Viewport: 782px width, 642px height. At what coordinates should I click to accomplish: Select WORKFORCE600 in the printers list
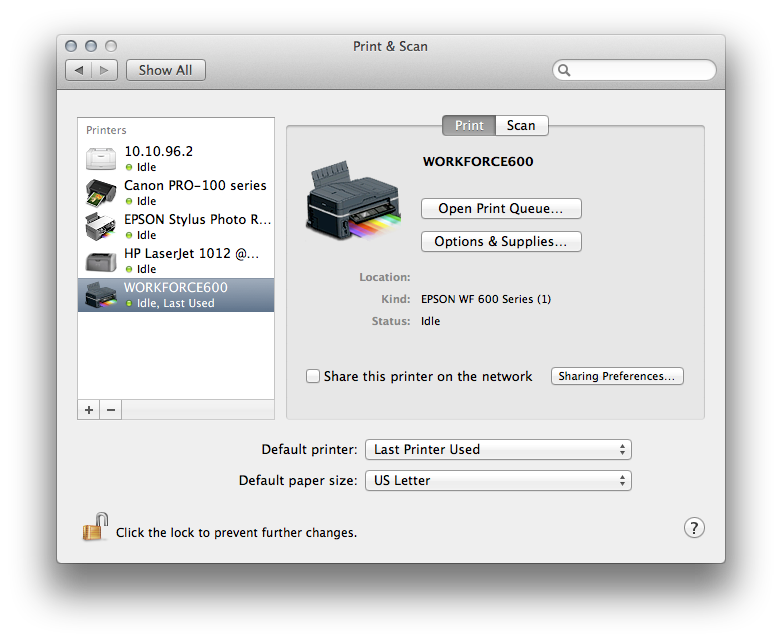coord(176,295)
